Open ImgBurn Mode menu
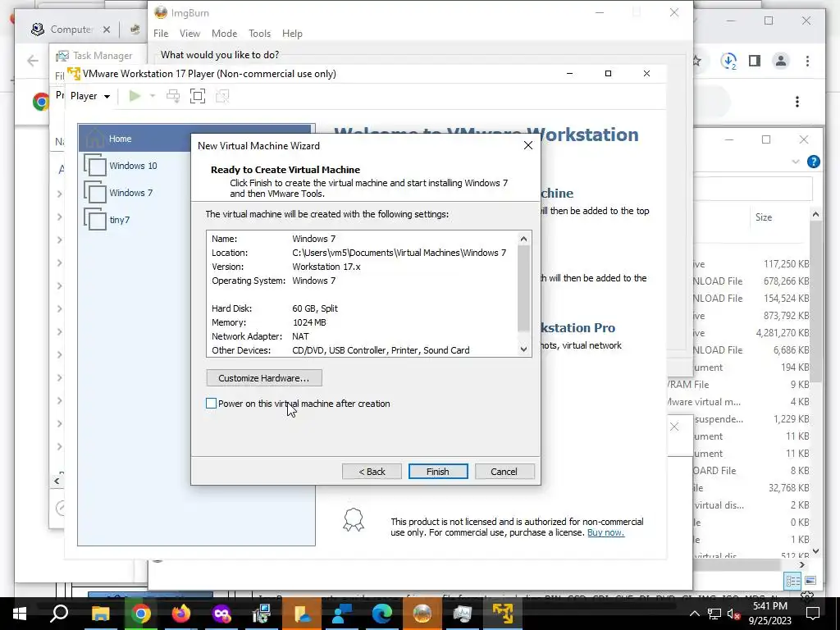 (225, 33)
